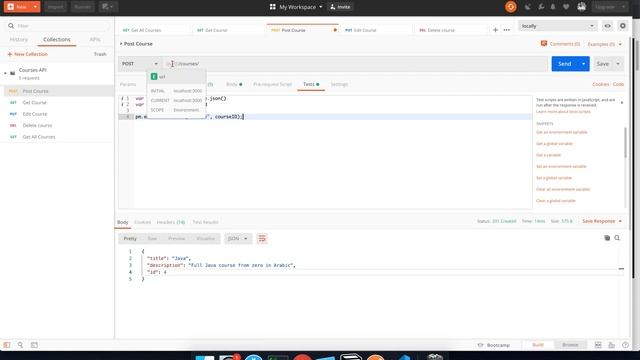The height and width of the screenshot is (360, 640).
Task: Click the Import button
Action: pyautogui.click(x=55, y=7)
